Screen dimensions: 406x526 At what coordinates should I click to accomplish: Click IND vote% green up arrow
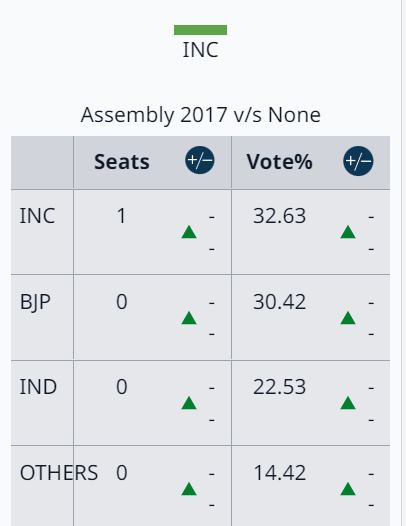click(348, 403)
